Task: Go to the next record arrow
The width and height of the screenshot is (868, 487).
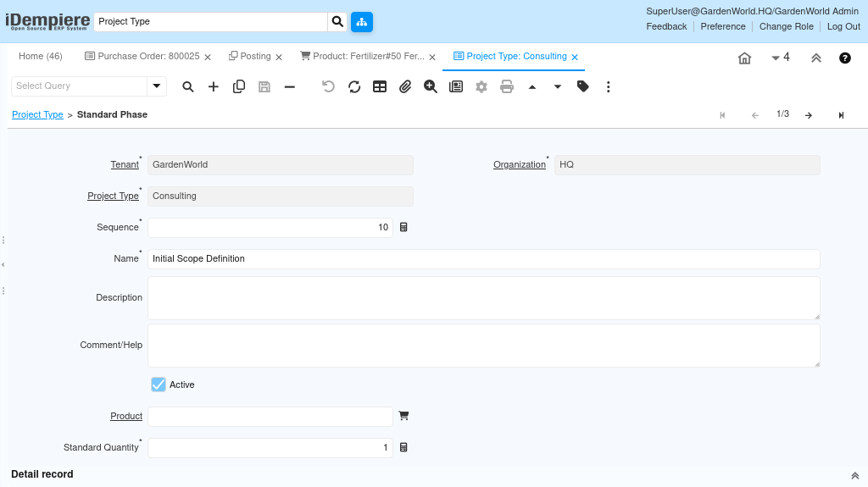Action: pos(809,115)
